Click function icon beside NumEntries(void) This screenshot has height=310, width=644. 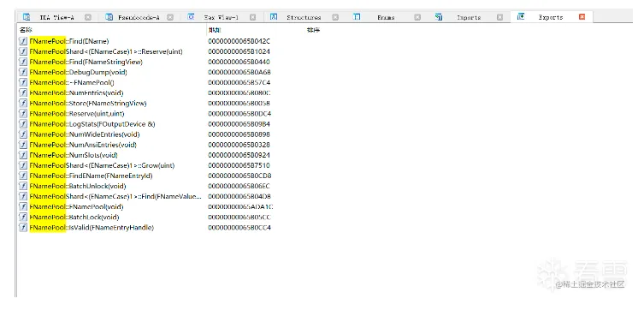click(23, 93)
